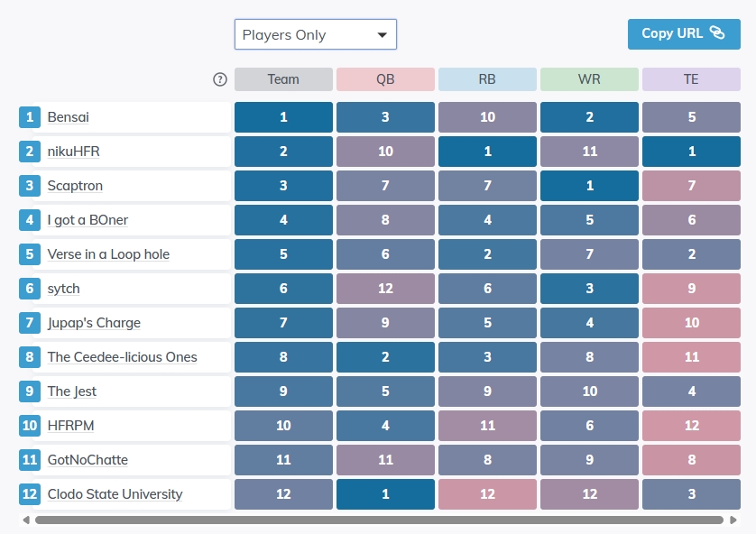Click the help question mark icon
The image size is (756, 534).
[x=220, y=79]
